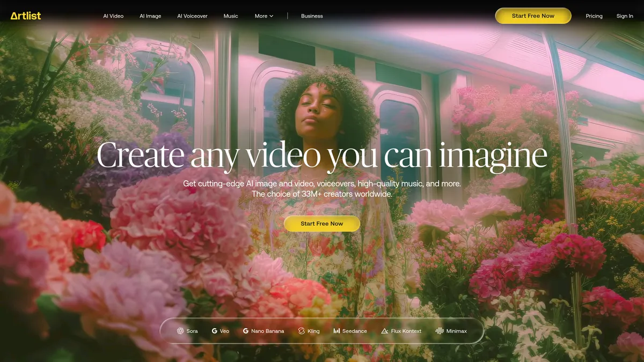Viewport: 644px width, 362px height.
Task: Navigate to the Music section
Action: (231, 16)
